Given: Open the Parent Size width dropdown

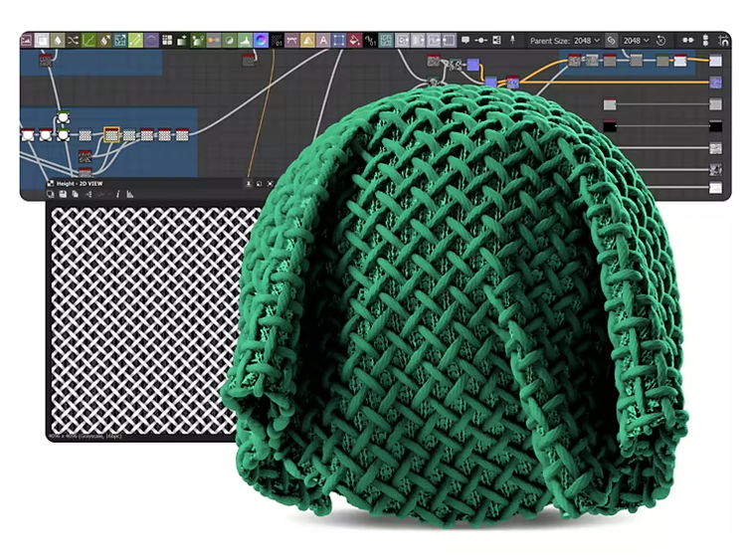Looking at the screenshot, I should coord(587,41).
